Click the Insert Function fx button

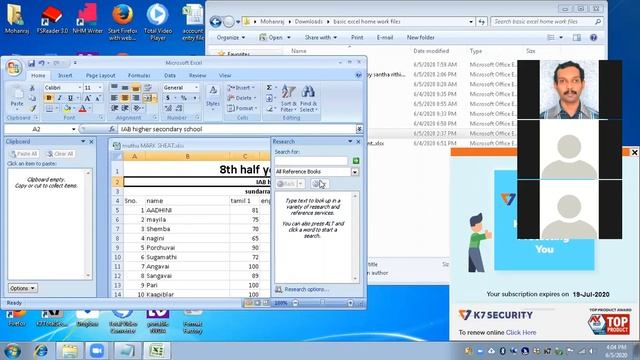111,129
